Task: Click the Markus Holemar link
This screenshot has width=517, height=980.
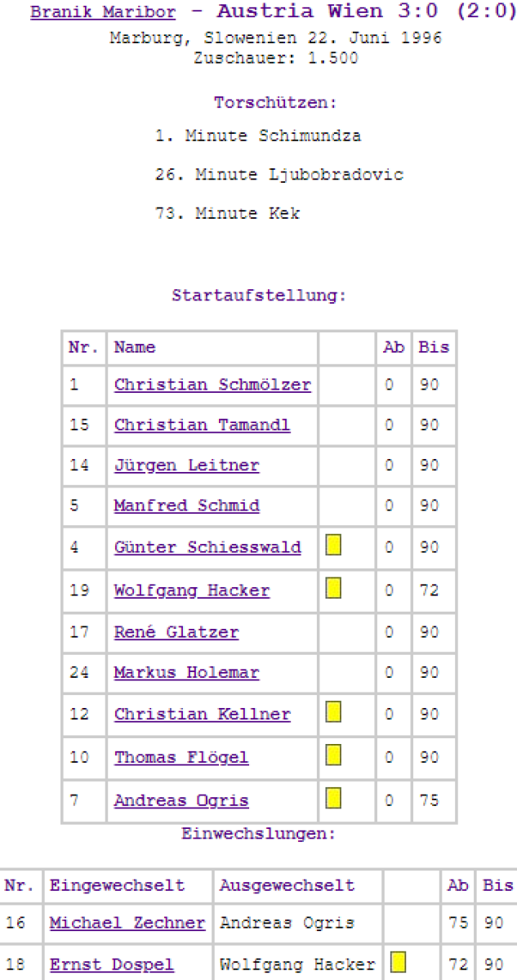Action: tap(186, 673)
